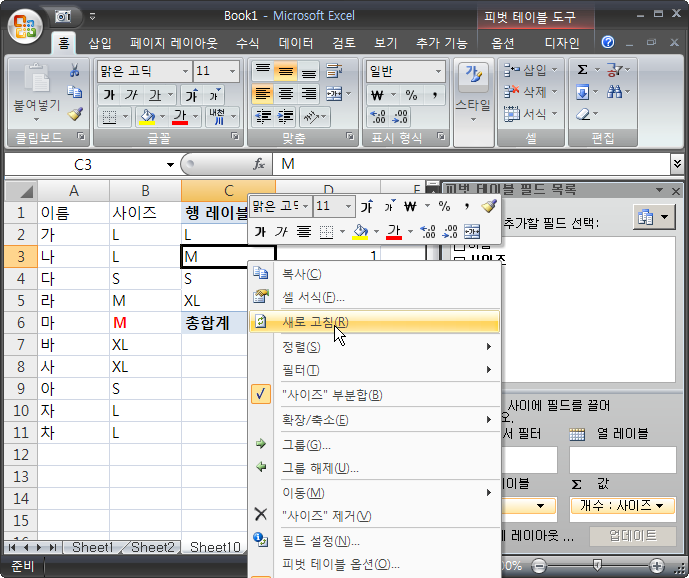Open the 데이터 ribbon tab
Viewport: 689px width, 578px height.
296,43
